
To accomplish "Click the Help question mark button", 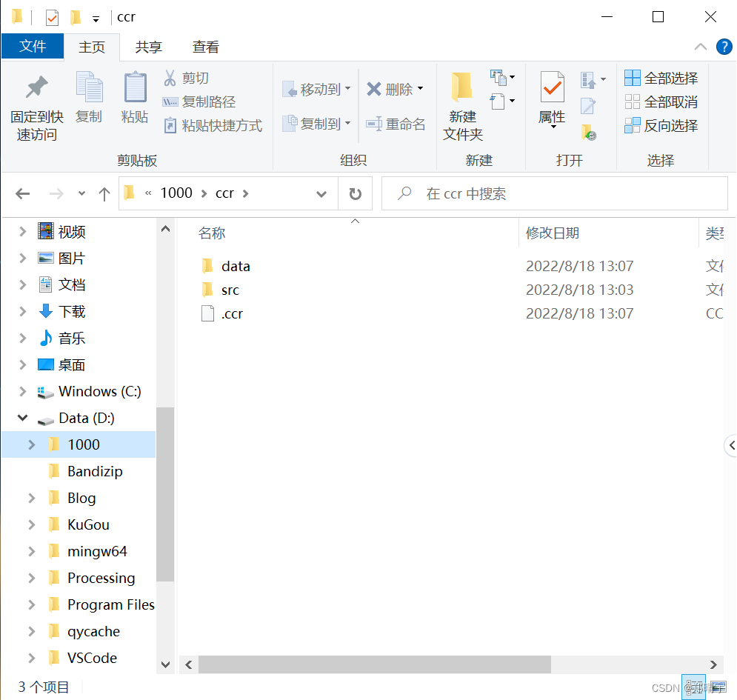I will tap(724, 47).
